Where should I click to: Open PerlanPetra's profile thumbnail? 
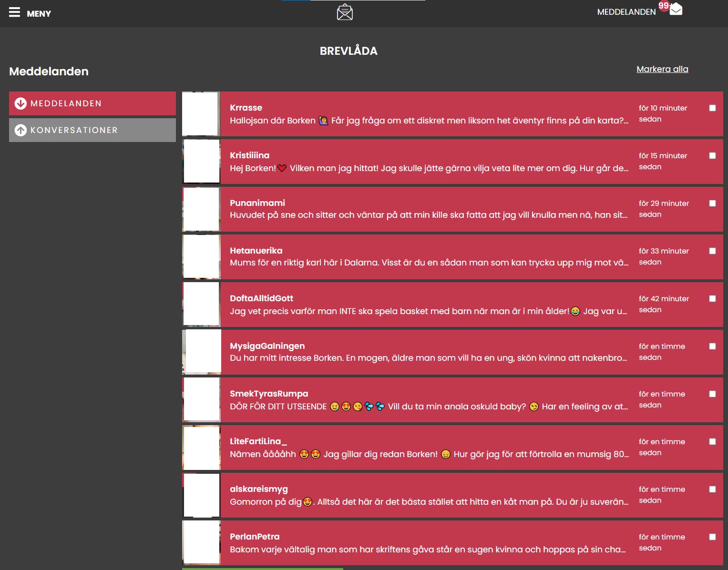pyautogui.click(x=201, y=543)
